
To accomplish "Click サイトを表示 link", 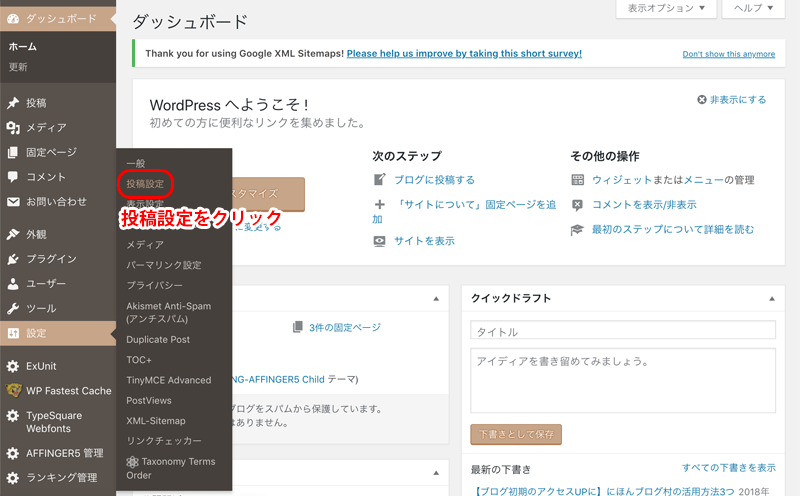I will tap(424, 241).
